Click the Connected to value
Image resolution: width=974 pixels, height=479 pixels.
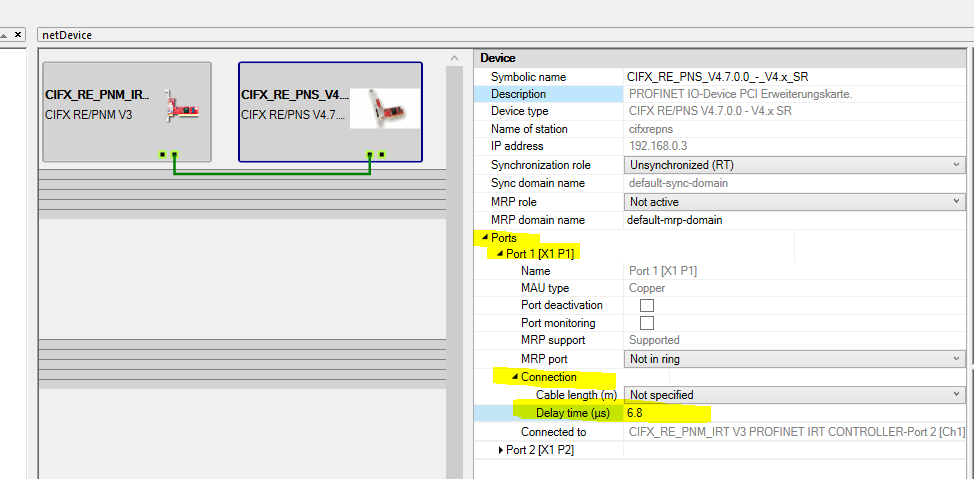[797, 432]
